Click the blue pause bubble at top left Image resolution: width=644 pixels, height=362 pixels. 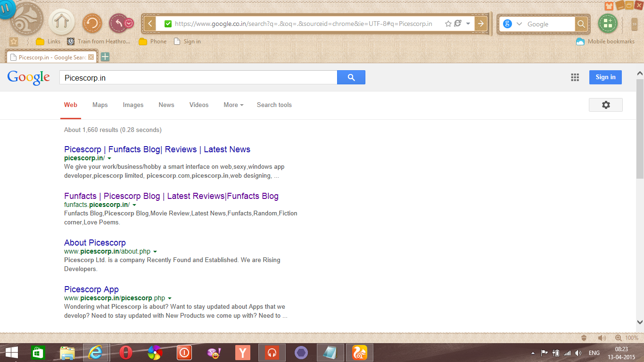coord(6,9)
